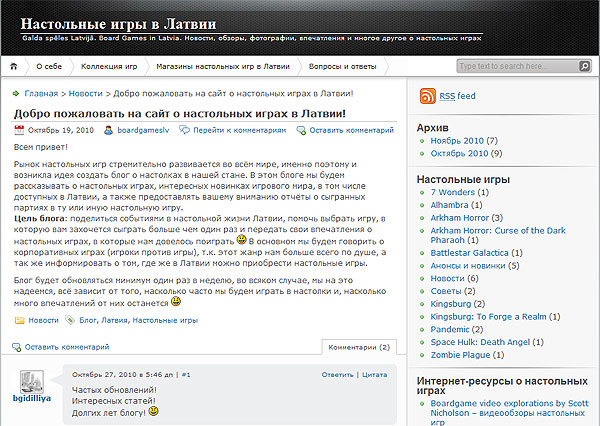Click the site title Настольные игры в Латвии
The image size is (600, 426).
(x=118, y=24)
